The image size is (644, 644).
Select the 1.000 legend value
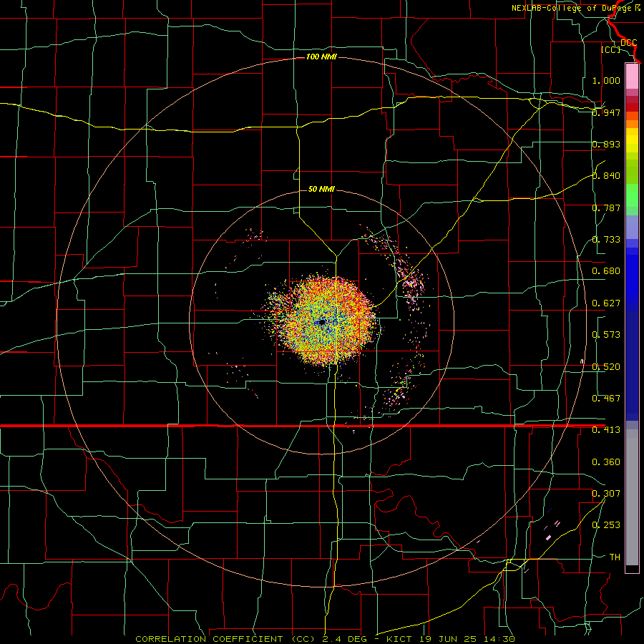606,80
